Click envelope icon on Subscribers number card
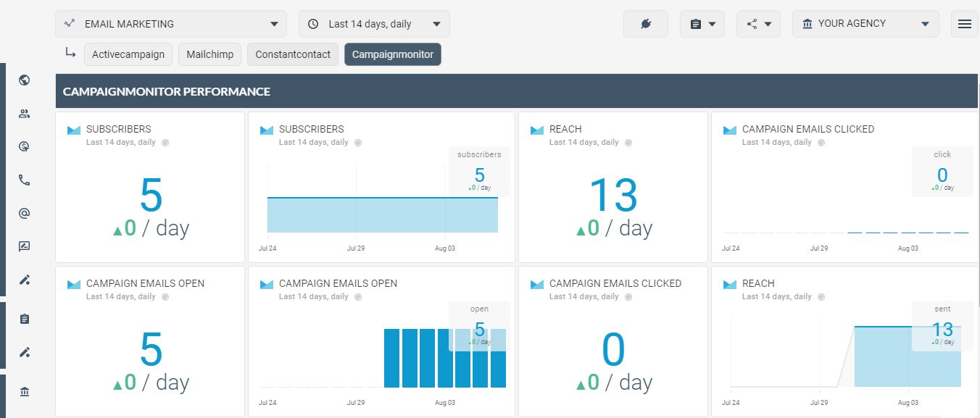 74,130
